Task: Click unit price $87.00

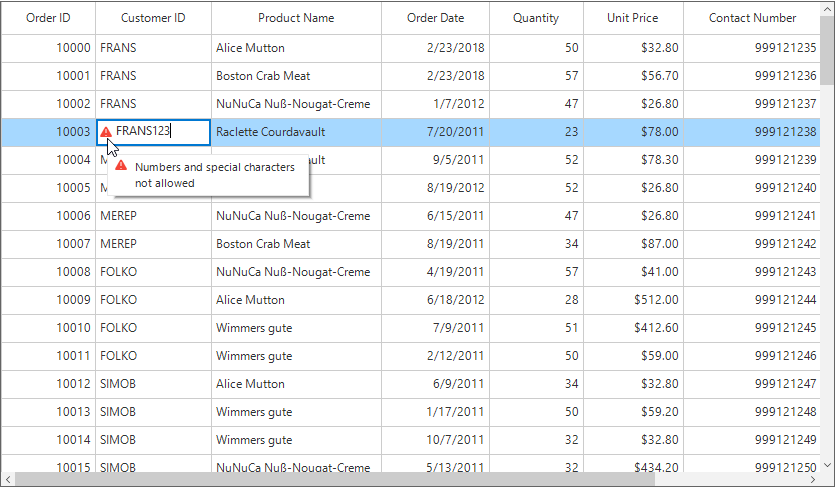Action: click(633, 244)
